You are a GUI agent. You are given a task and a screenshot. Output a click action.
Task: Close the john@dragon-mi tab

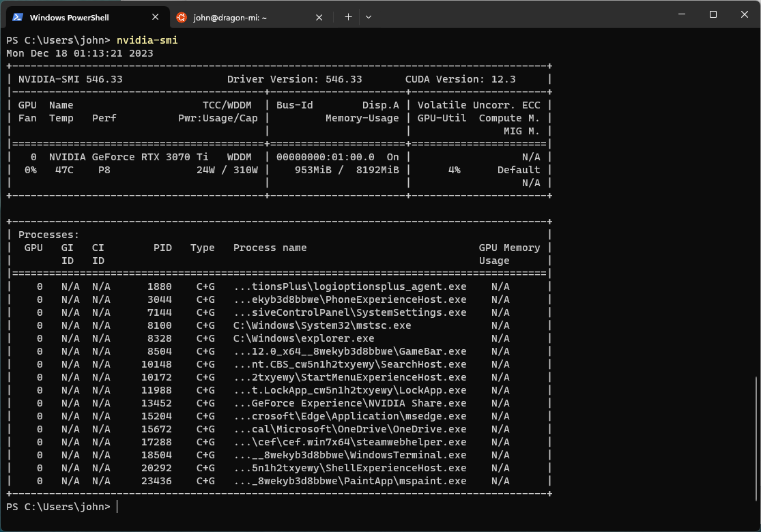click(x=319, y=17)
